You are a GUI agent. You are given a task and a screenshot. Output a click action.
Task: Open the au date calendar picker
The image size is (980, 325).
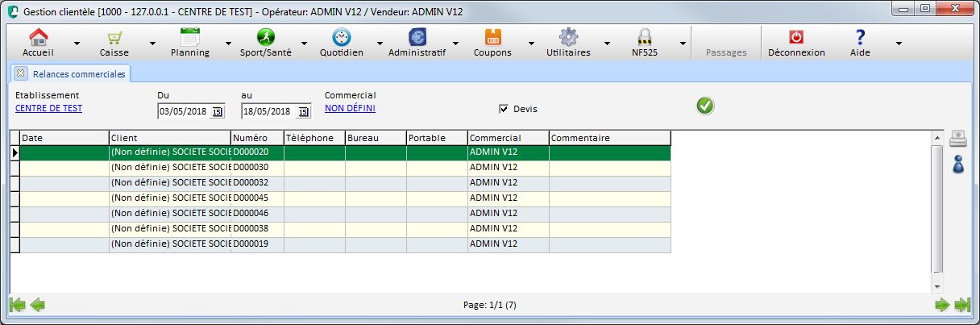click(304, 112)
